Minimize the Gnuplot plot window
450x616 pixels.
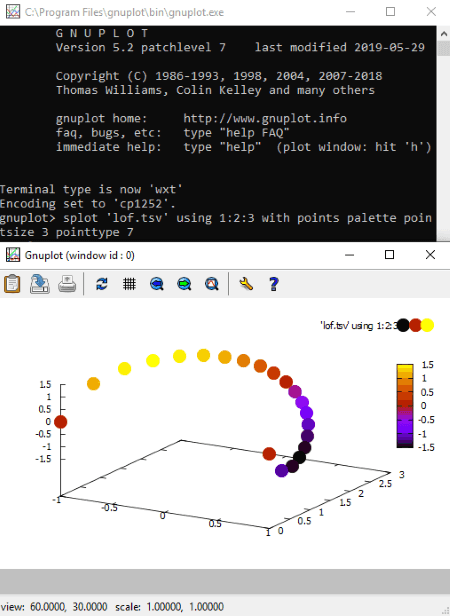tap(349, 255)
